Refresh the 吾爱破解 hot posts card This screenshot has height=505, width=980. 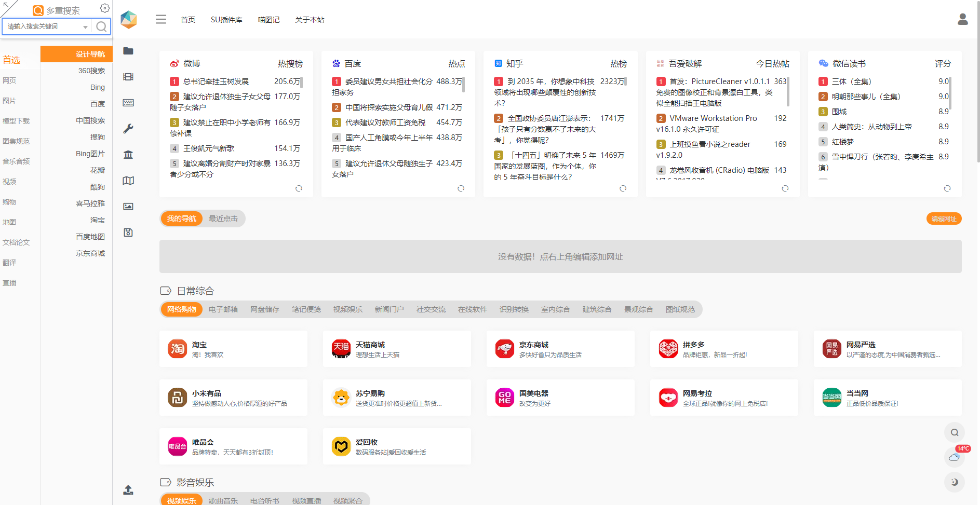click(x=785, y=188)
